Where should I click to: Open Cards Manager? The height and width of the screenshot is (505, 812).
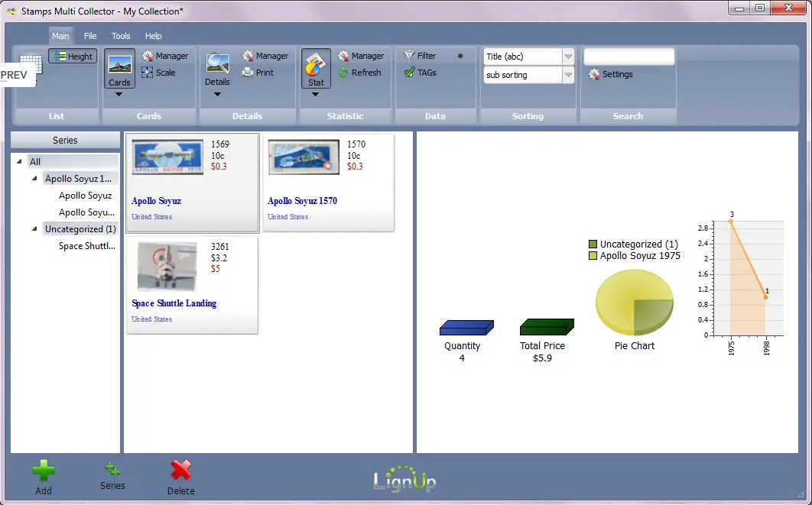click(165, 55)
